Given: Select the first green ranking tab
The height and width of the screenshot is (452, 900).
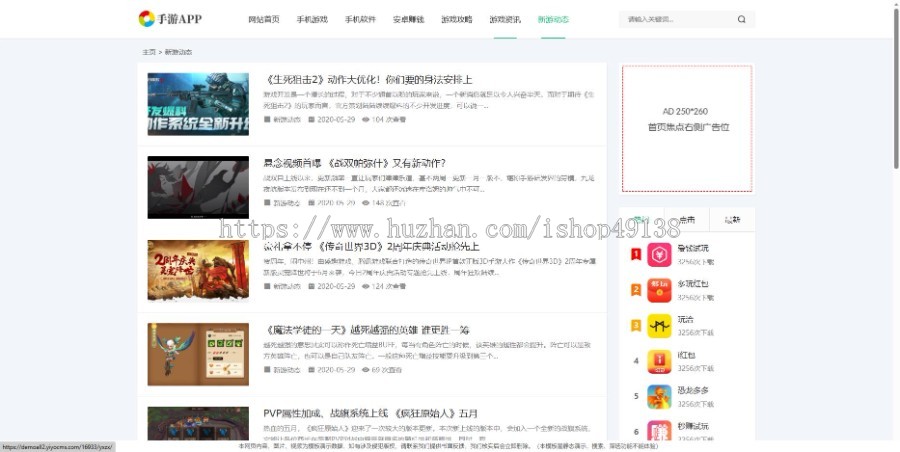Looking at the screenshot, I should click(642, 219).
